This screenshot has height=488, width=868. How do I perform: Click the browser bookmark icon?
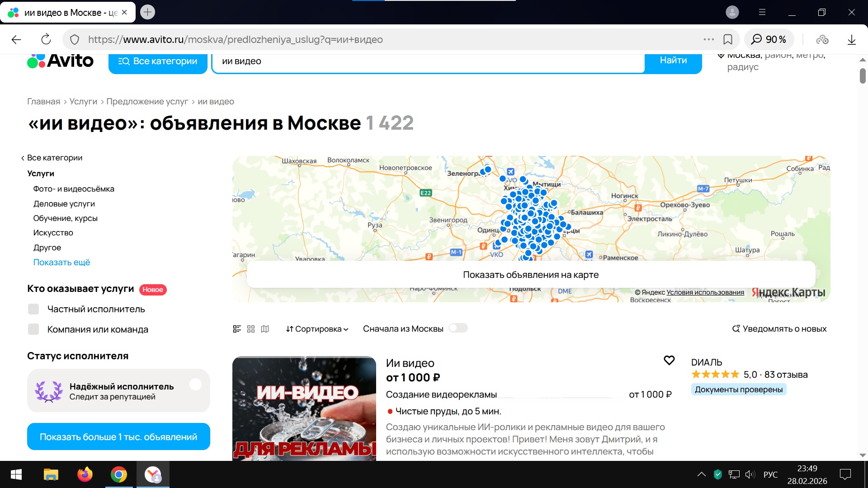pos(728,39)
